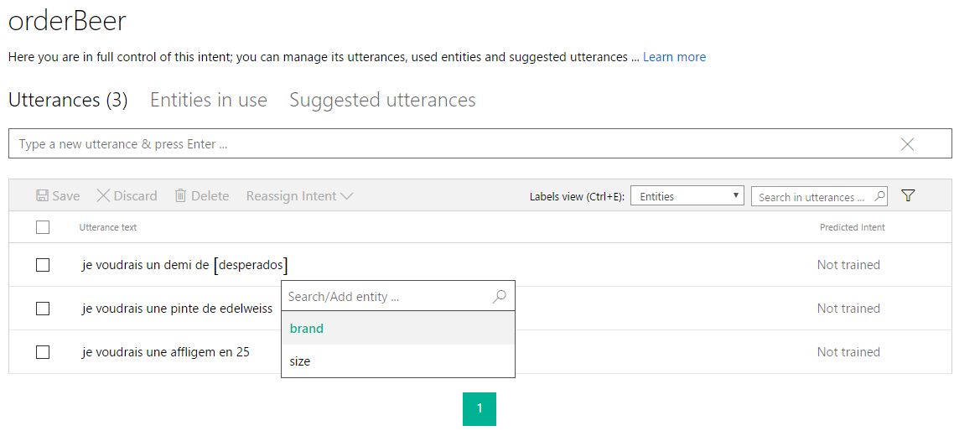Click the Save disk icon

[x=42, y=196]
